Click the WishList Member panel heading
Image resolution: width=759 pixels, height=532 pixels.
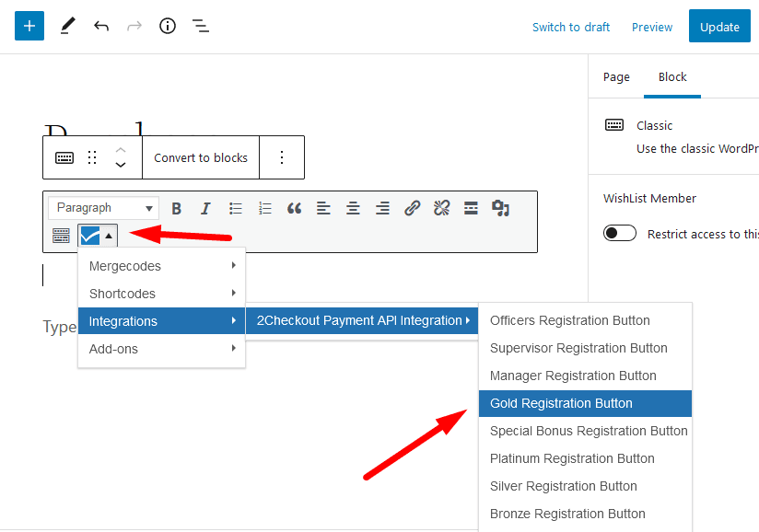(x=649, y=198)
